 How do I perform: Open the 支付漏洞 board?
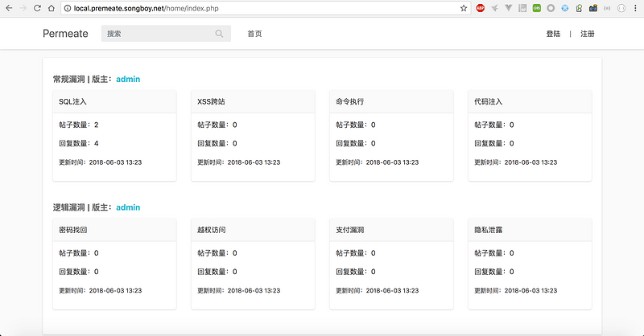point(350,230)
